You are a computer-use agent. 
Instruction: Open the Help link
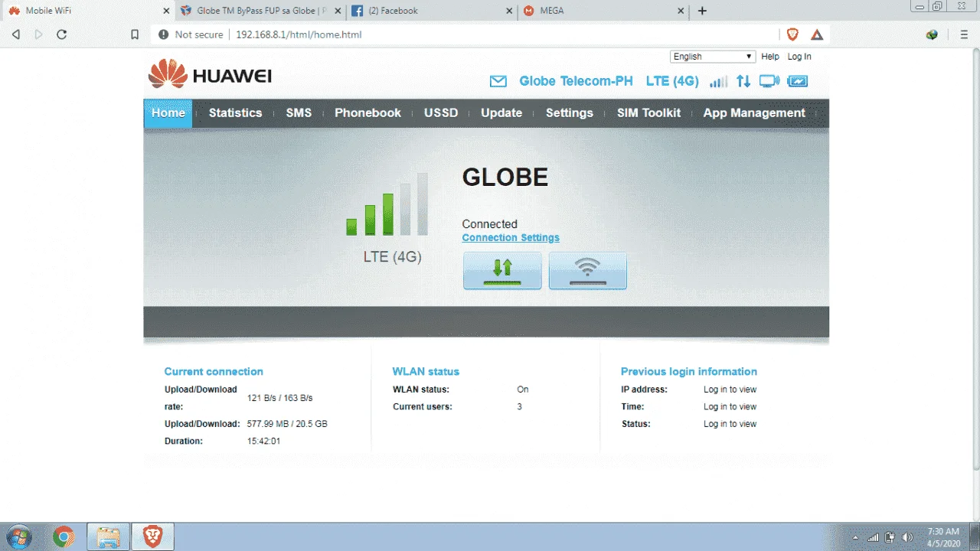click(x=770, y=57)
